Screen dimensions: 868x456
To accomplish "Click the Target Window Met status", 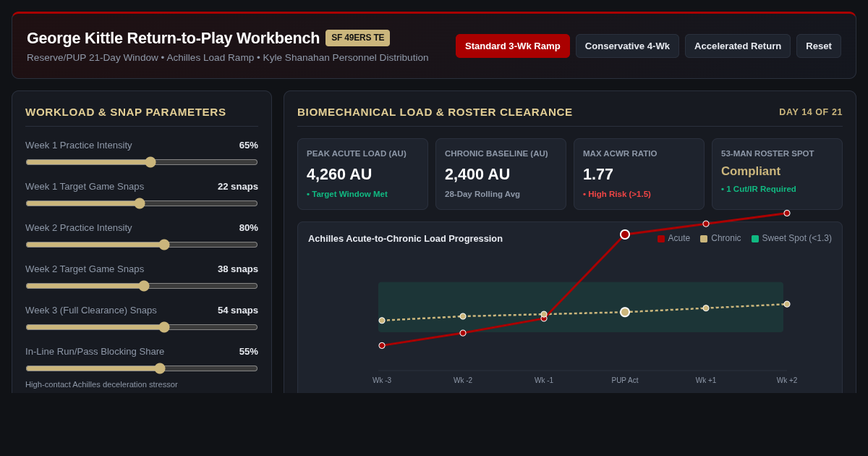I will (x=347, y=194).
